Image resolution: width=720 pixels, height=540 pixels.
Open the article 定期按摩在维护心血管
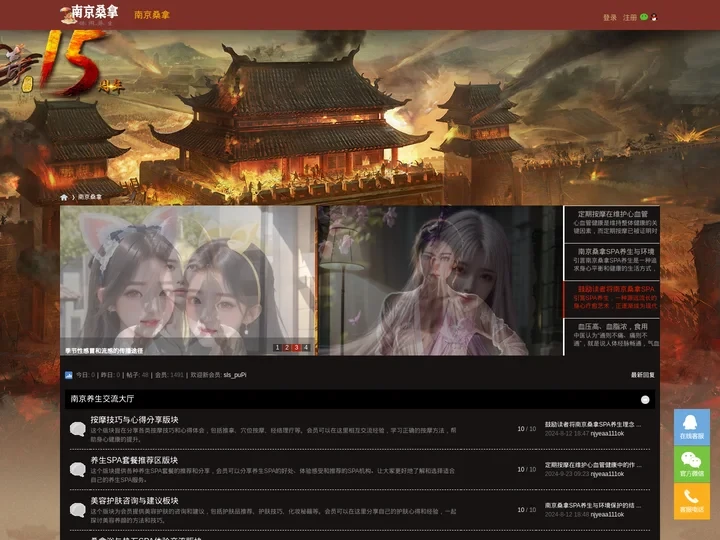[x=613, y=214]
